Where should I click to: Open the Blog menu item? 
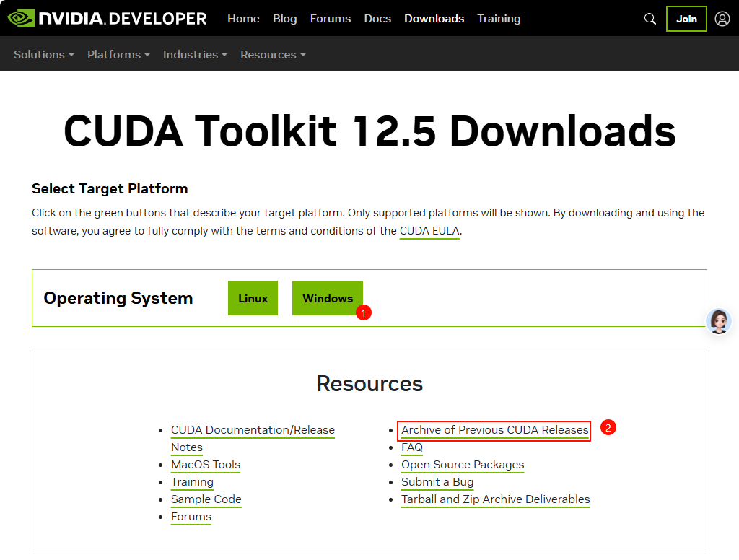(x=284, y=19)
